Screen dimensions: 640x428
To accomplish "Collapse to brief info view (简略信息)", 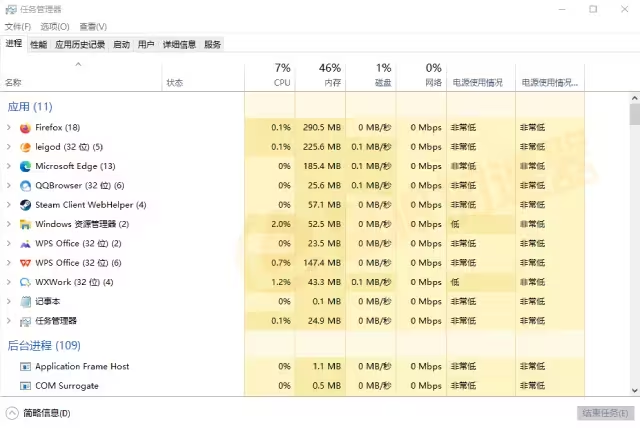I will tap(38, 413).
